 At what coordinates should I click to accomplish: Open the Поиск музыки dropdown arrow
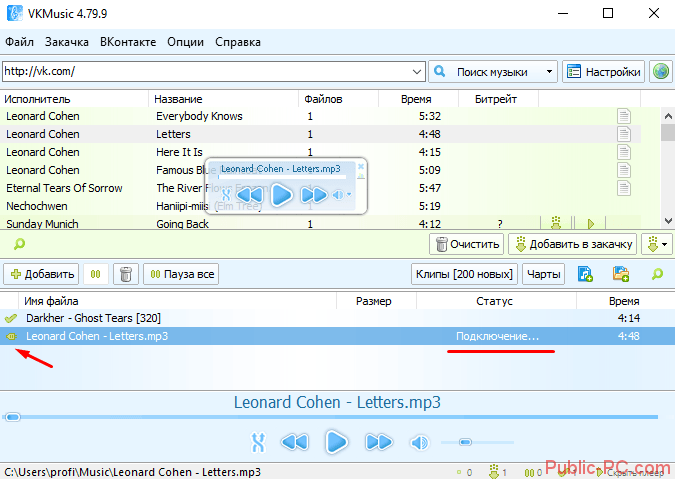tap(549, 72)
